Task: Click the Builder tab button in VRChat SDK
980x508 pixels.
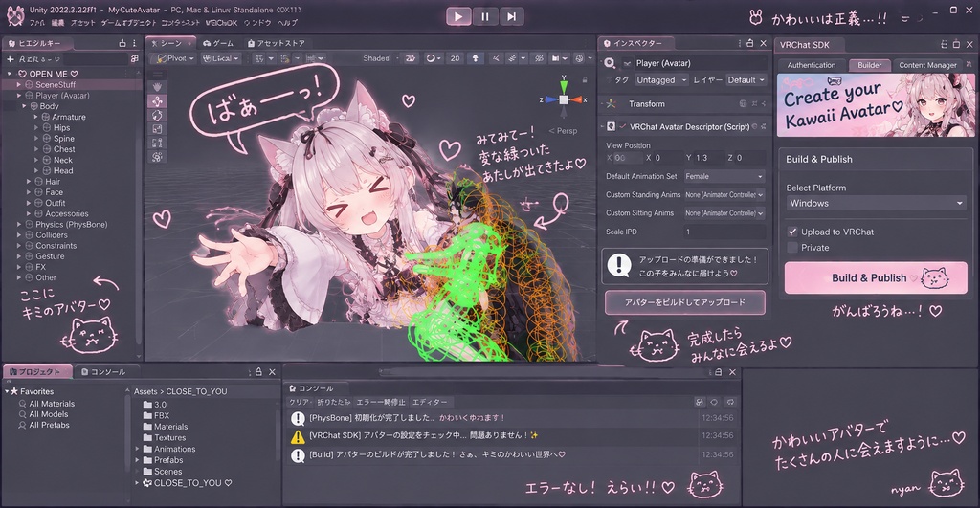Action: (x=869, y=65)
